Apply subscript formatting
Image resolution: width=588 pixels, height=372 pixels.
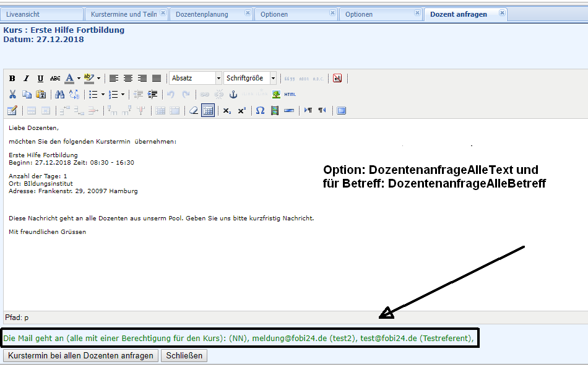pos(227,111)
